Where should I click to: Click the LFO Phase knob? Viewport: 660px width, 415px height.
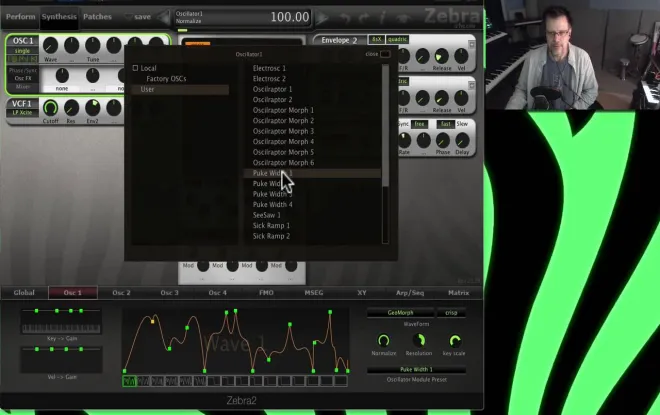click(442, 140)
